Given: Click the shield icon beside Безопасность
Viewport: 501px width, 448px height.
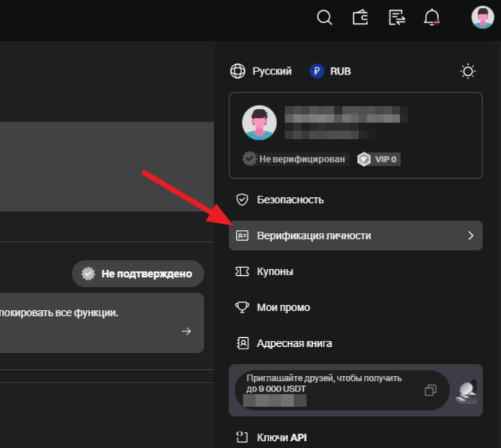Looking at the screenshot, I should click(242, 200).
